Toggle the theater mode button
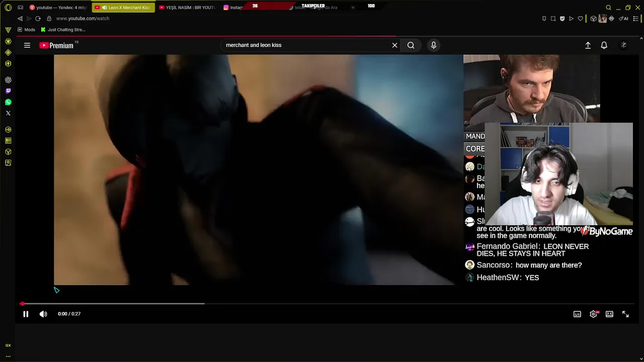Image resolution: width=644 pixels, height=362 pixels. (x=609, y=314)
